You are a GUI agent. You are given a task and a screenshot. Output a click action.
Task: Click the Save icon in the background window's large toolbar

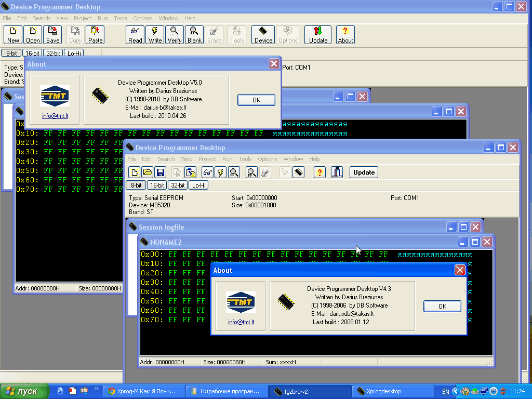(52, 35)
